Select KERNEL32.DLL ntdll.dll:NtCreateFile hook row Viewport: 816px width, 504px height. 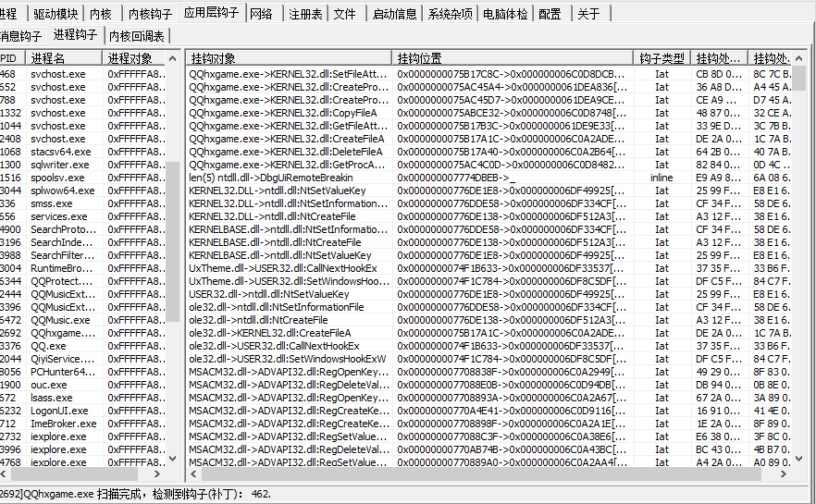pos(489,216)
